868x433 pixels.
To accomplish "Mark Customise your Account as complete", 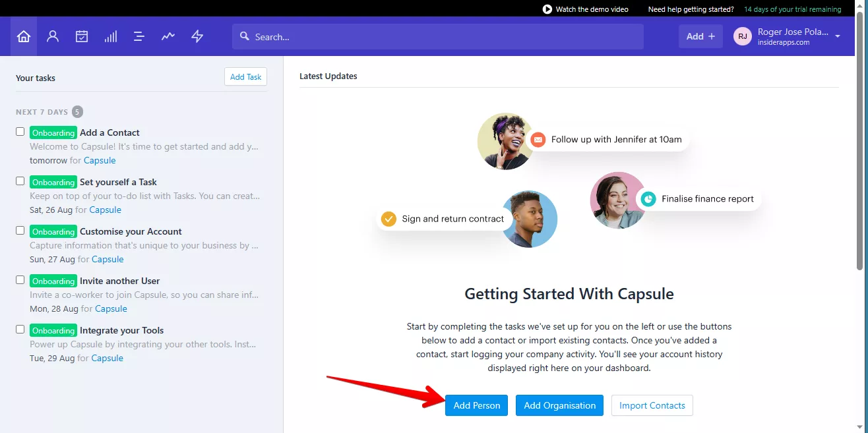I will pos(20,231).
